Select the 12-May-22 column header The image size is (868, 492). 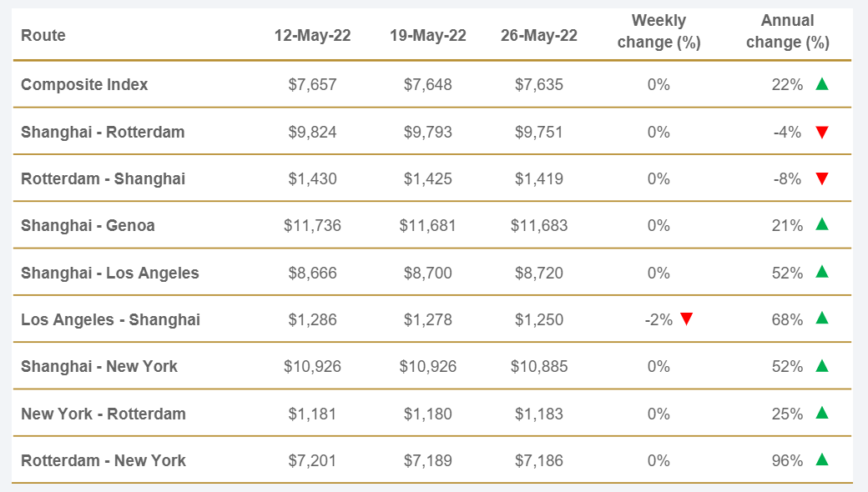tap(312, 35)
